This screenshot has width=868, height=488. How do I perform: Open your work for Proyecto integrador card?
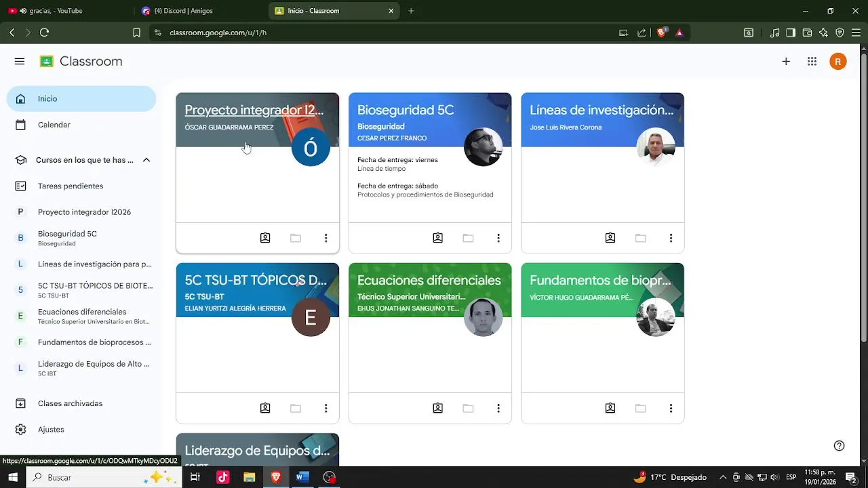coord(265,238)
